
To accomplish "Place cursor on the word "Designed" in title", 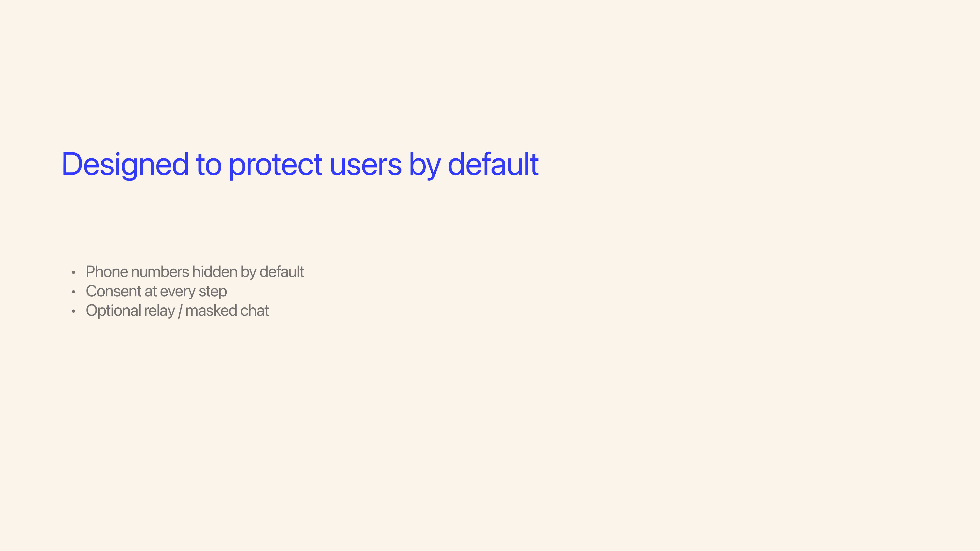I will pos(125,164).
